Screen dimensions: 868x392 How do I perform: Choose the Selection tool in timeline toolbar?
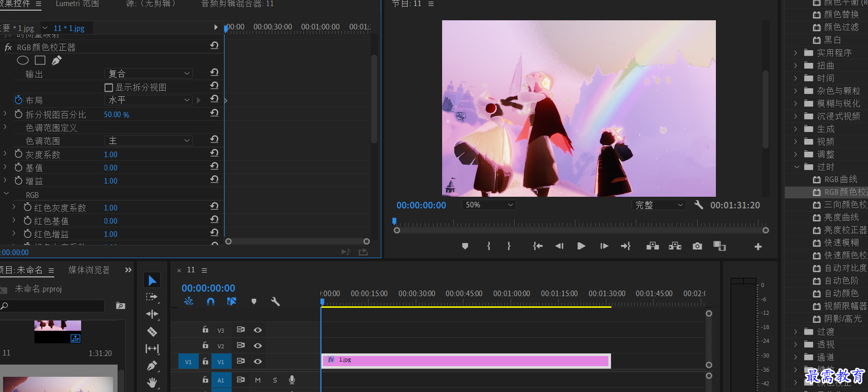(152, 280)
